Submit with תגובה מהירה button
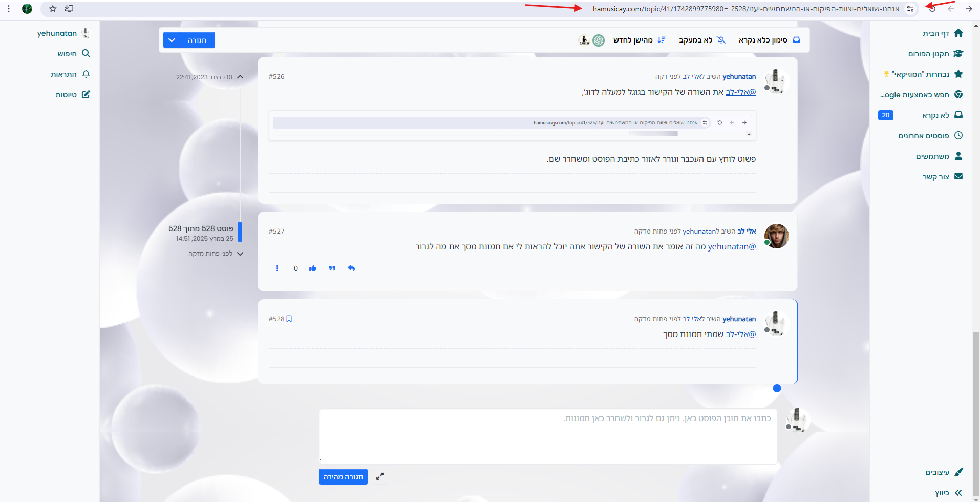980x502 pixels. 343,477
